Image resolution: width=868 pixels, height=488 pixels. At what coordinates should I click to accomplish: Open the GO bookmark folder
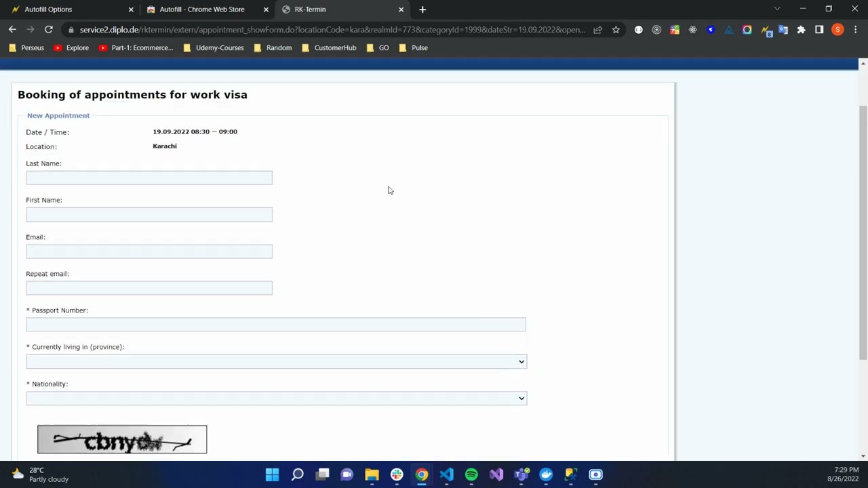point(378,48)
